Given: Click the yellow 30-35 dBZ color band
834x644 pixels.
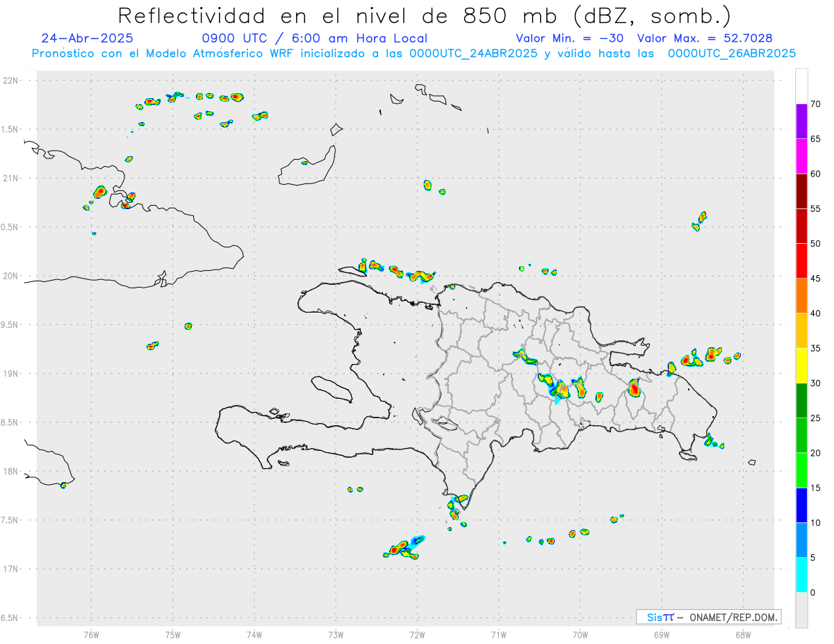Looking at the screenshot, I should pos(801,365).
